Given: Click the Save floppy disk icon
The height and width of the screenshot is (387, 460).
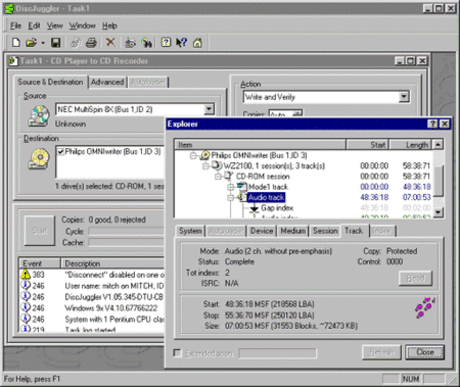Looking at the screenshot, I should pos(55,43).
